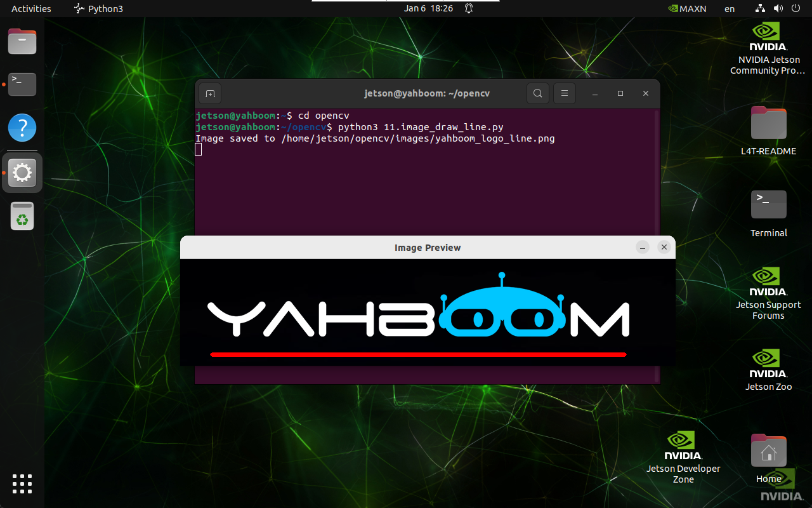Screen dimensions: 812x508
Task: Open the calendar from Jan 6 18:26 clock
Action: 429,9
